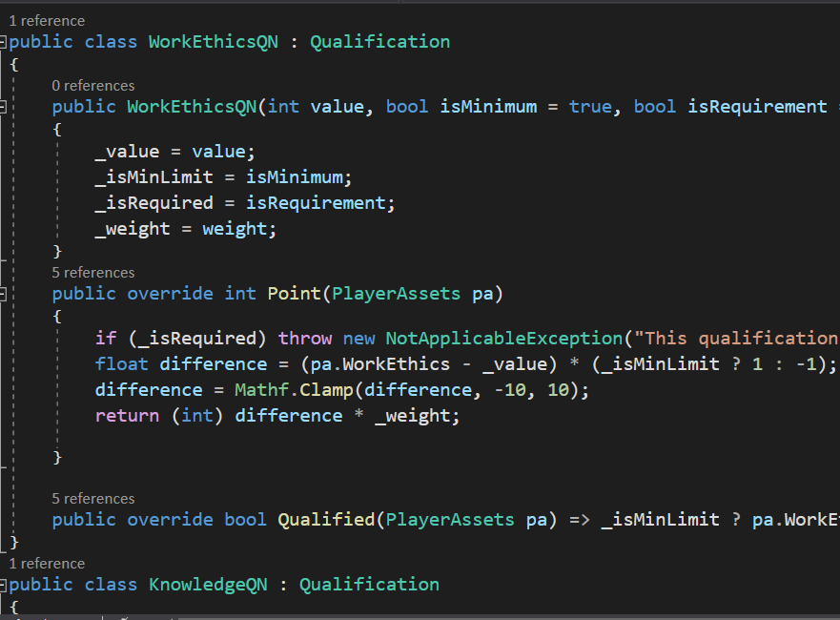
Task: Click Qualification base type of WorkEthicsQN class
Action: pos(379,42)
